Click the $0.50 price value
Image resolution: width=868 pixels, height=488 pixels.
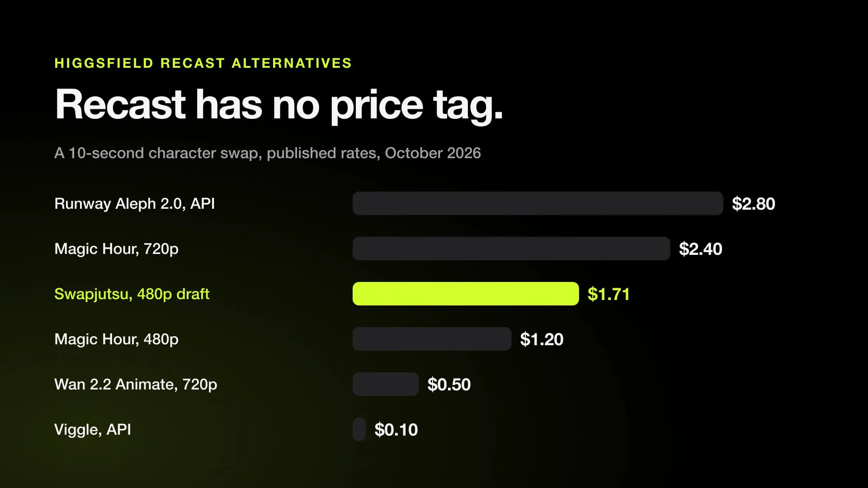tap(449, 385)
